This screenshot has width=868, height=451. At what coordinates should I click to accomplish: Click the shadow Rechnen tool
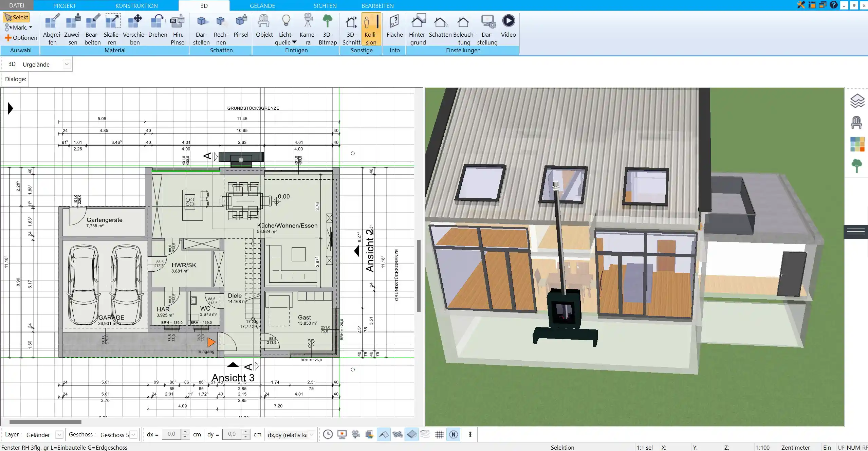(x=221, y=29)
